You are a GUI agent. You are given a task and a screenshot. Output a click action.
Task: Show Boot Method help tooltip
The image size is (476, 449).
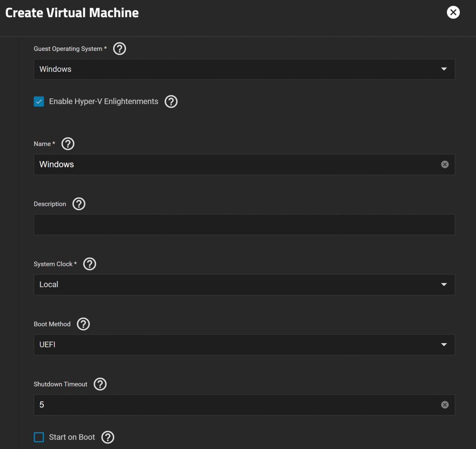point(83,324)
